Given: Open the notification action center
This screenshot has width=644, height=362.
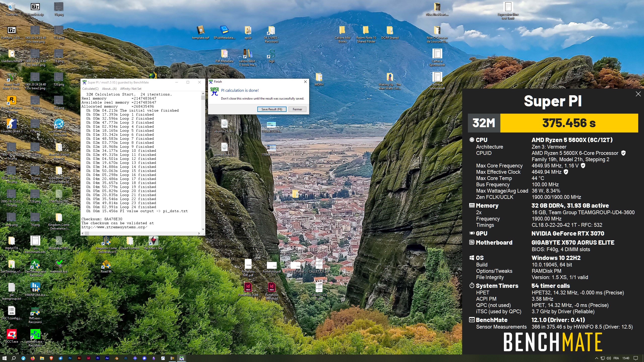Looking at the screenshot, I should [636, 358].
